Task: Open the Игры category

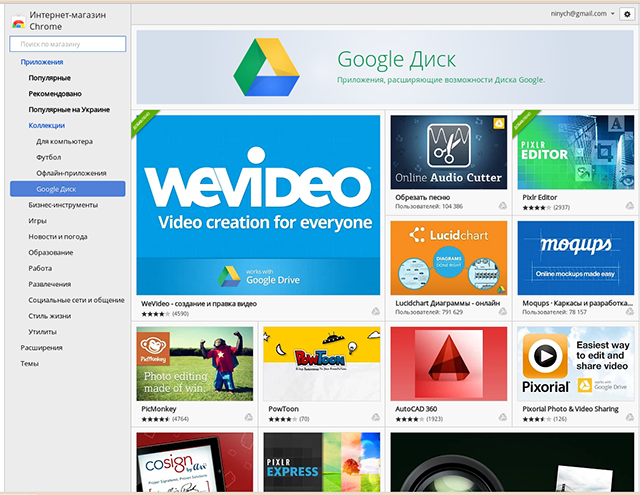Action: pyautogui.click(x=38, y=221)
